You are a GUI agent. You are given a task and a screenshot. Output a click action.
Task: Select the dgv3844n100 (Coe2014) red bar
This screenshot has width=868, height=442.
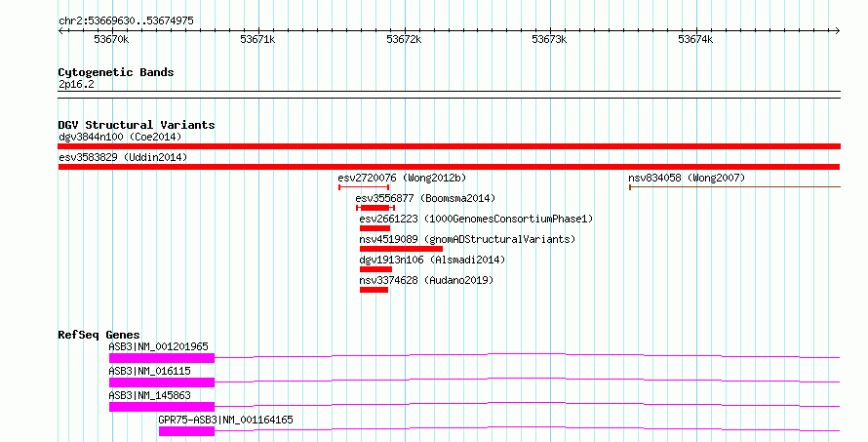[x=449, y=146]
